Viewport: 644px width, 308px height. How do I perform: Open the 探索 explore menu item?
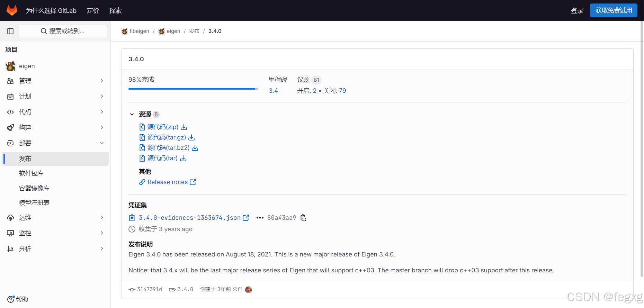coord(116,11)
